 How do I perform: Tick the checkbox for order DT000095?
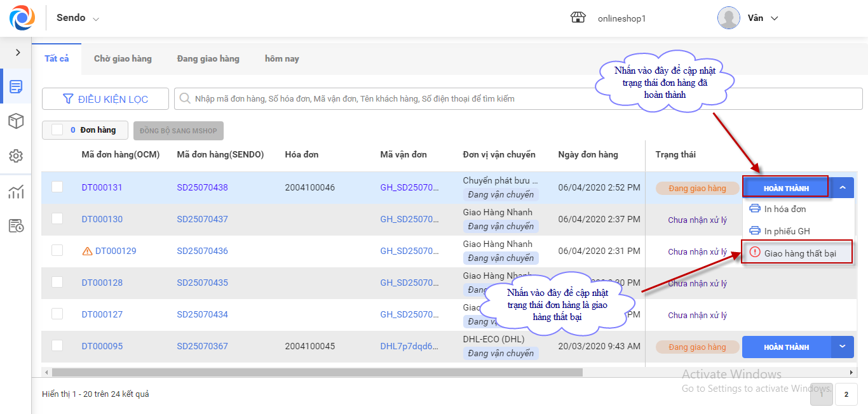57,346
